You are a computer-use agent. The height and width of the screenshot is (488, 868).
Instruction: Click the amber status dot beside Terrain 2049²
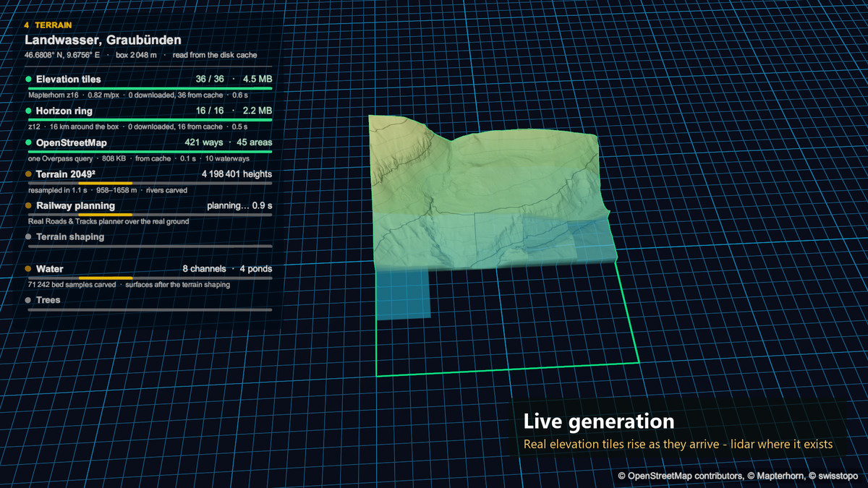tap(28, 174)
